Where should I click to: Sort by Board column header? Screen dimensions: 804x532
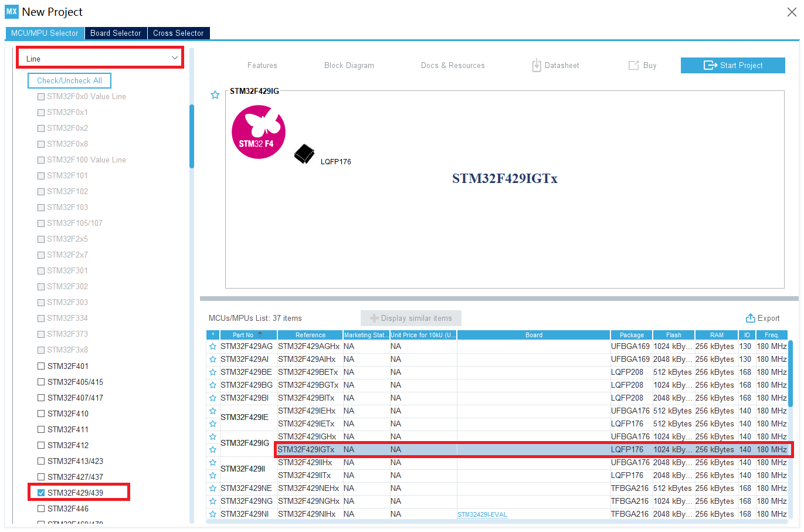(x=534, y=335)
